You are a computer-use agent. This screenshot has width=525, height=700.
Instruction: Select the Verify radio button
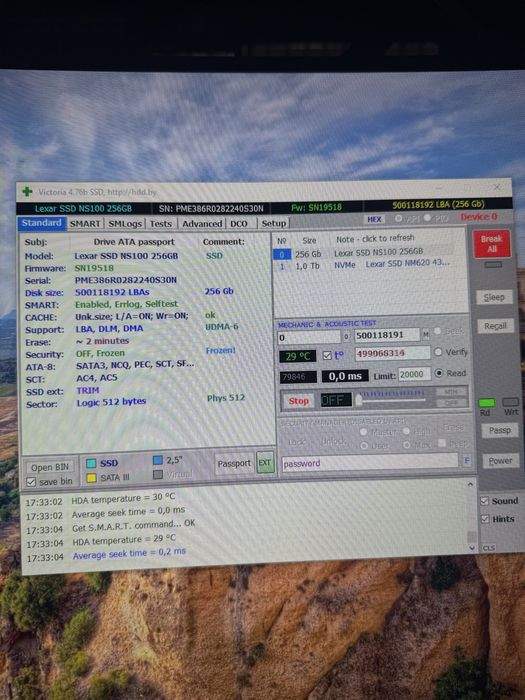(438, 352)
